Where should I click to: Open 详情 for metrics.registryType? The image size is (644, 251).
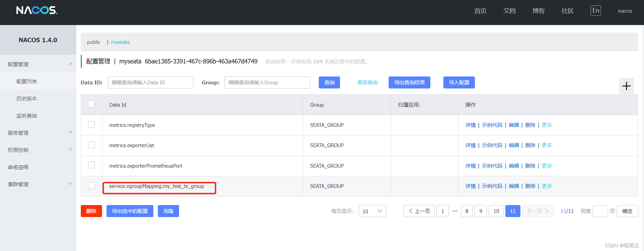tap(470, 125)
